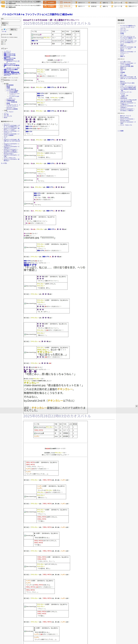
Task: Expand the 関連資料集-バトロイ以外 plus box
Action: [2, 81]
